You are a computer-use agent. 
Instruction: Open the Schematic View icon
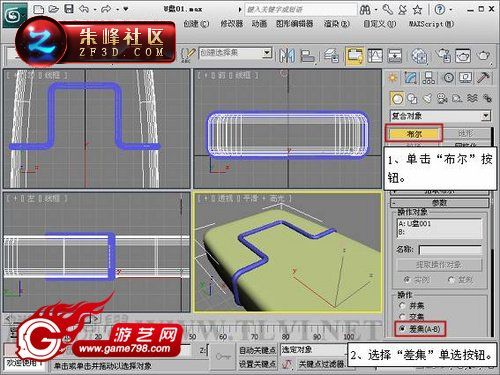tap(394, 55)
